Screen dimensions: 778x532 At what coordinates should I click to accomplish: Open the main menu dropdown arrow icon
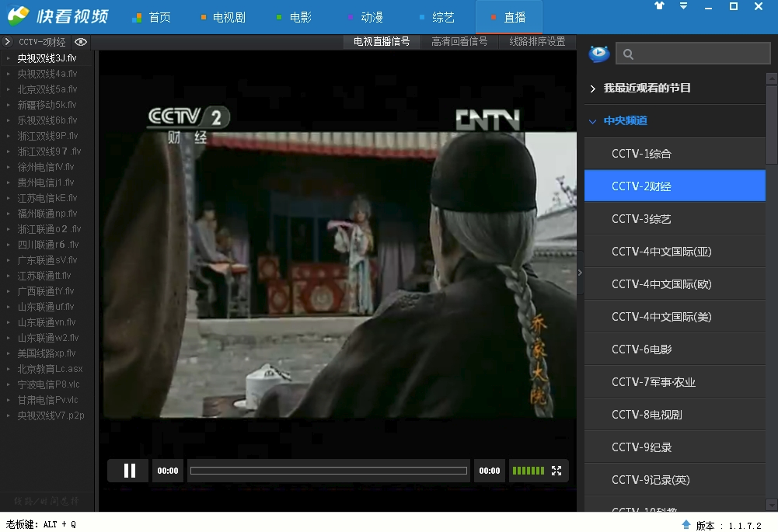point(683,6)
